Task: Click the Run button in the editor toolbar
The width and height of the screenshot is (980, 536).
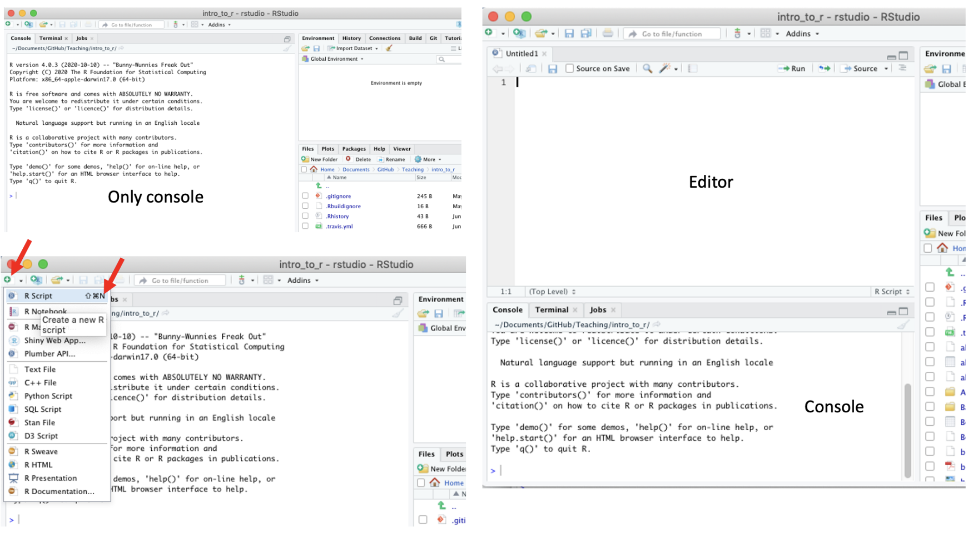Action: [x=793, y=69]
